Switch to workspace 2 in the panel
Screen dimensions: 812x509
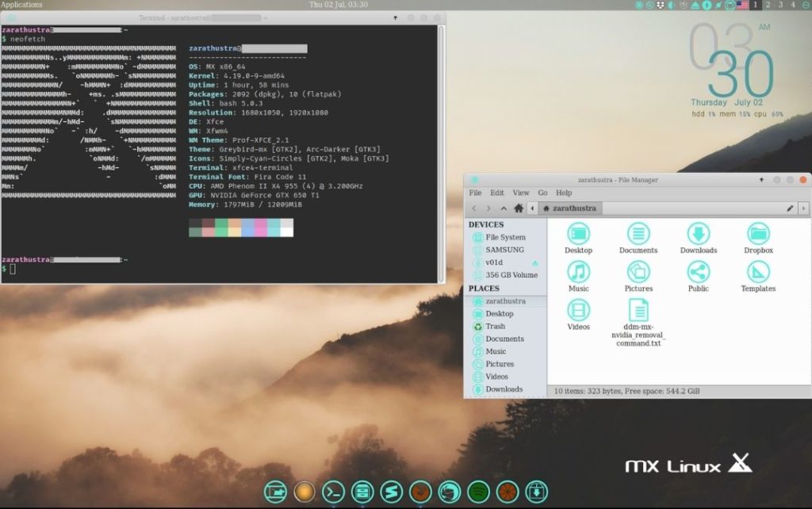pos(767,5)
